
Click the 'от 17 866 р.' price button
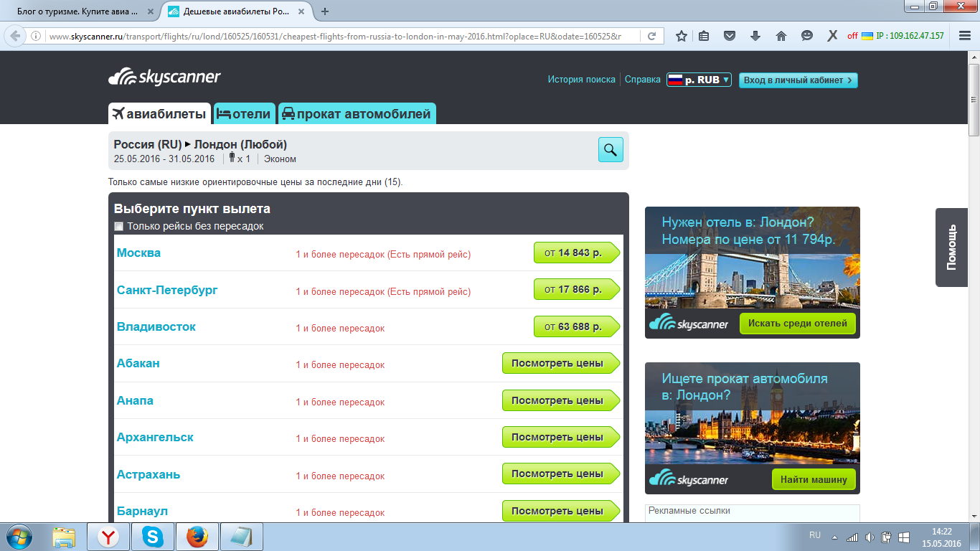pos(576,290)
